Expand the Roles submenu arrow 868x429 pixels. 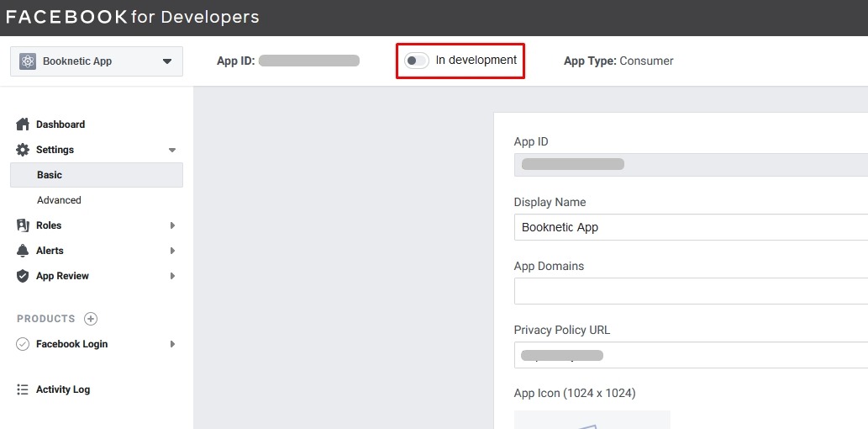click(172, 225)
